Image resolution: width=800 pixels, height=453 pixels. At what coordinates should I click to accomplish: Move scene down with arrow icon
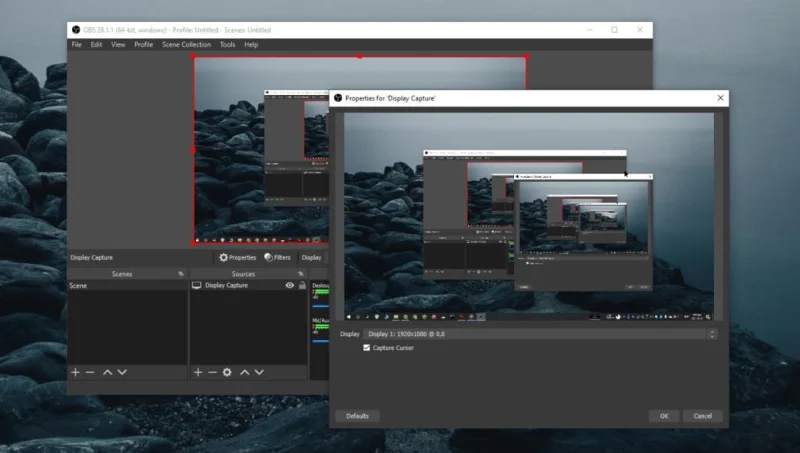coord(122,372)
